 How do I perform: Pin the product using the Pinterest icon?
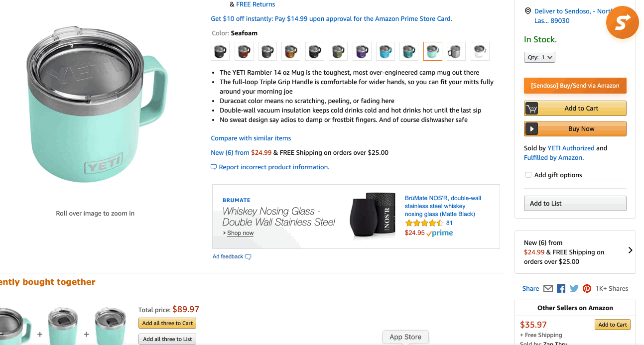587,288
